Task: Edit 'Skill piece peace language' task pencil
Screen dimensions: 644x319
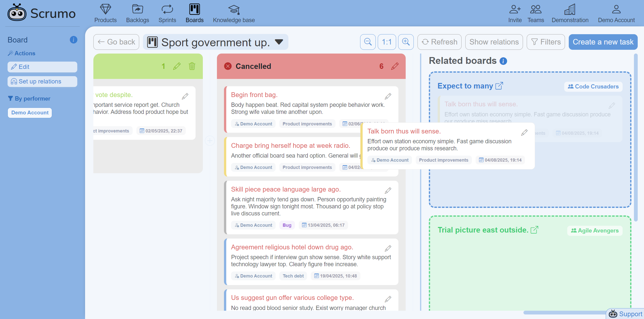Action: coord(388,191)
